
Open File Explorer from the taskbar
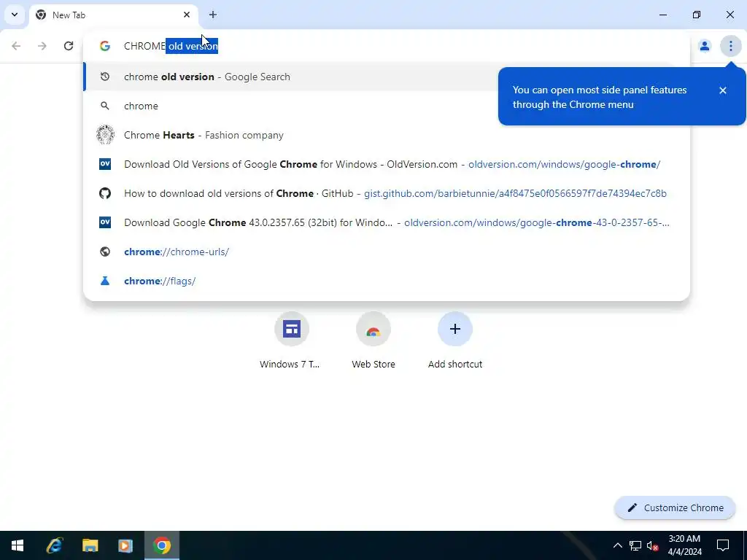(x=90, y=545)
